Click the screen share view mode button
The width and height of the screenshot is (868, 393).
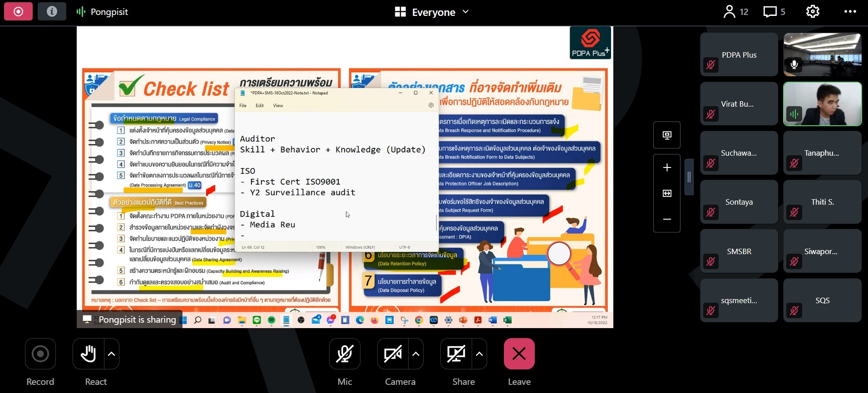(x=667, y=135)
